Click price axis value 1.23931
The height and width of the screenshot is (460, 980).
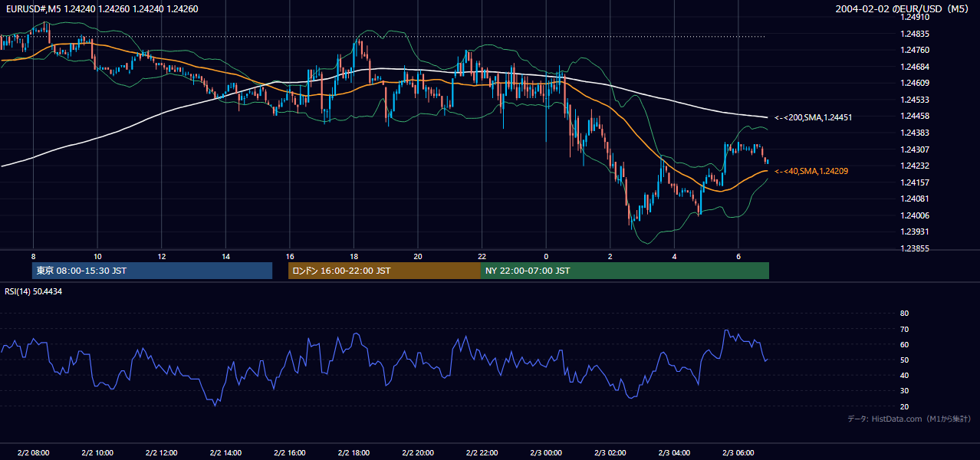coord(915,232)
